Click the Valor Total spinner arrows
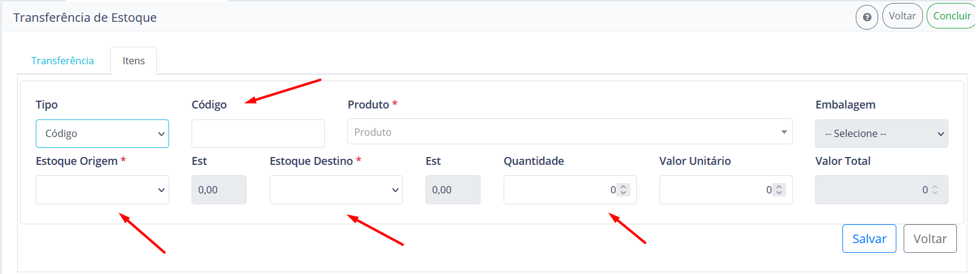Screen dimensions: 980x274 [935, 190]
